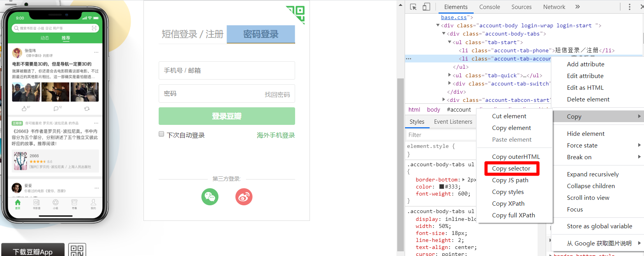
Task: Expand border-bottom property triangle in Styles
Action: tap(464, 180)
